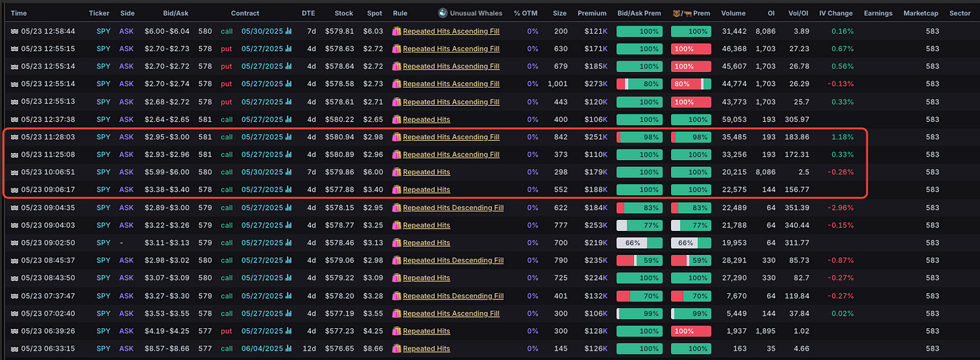The height and width of the screenshot is (360, 980).
Task: Open chart icon in the 06:39:26 row contract
Action: (x=289, y=331)
